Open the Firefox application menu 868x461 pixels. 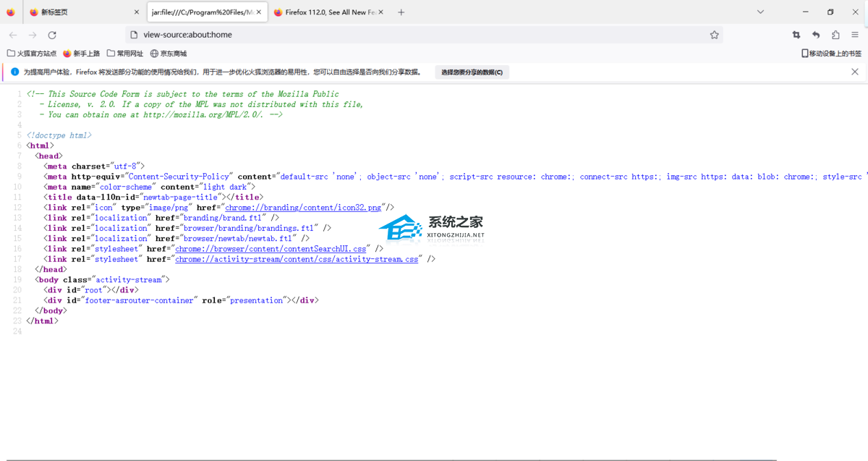pos(855,35)
